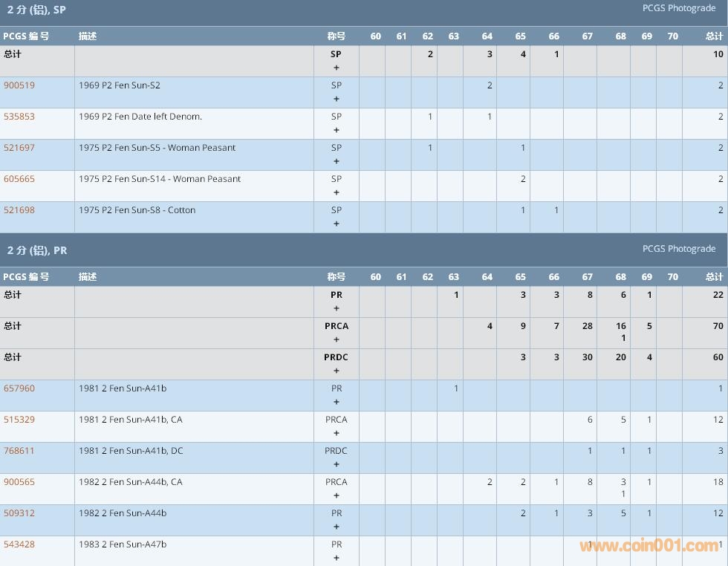Open PCGS number 657960 link
The width and height of the screenshot is (728, 566).
19,388
